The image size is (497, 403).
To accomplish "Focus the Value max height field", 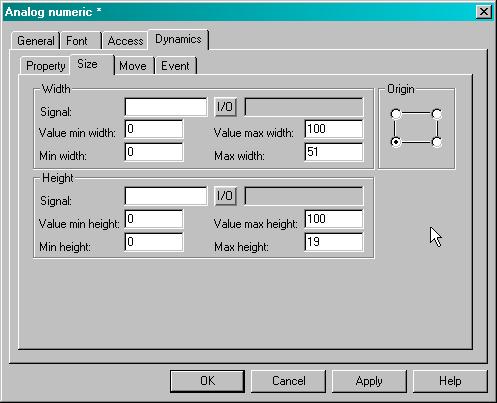I will coord(334,219).
